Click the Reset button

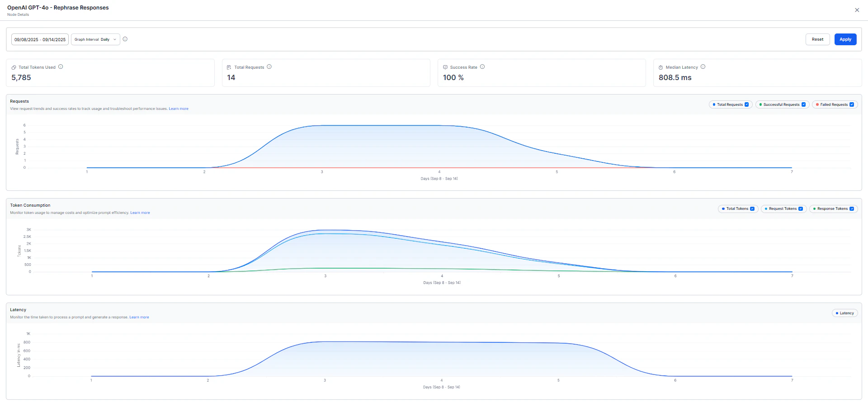(x=817, y=39)
